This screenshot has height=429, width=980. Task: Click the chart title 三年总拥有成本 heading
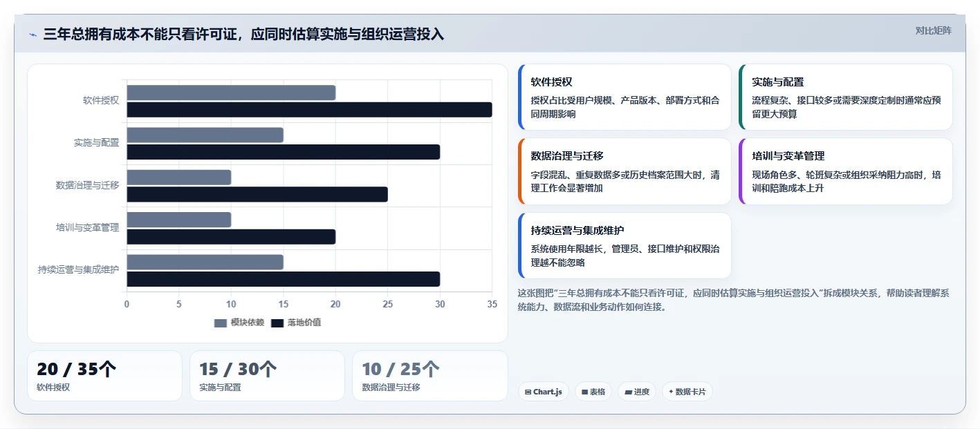(243, 35)
